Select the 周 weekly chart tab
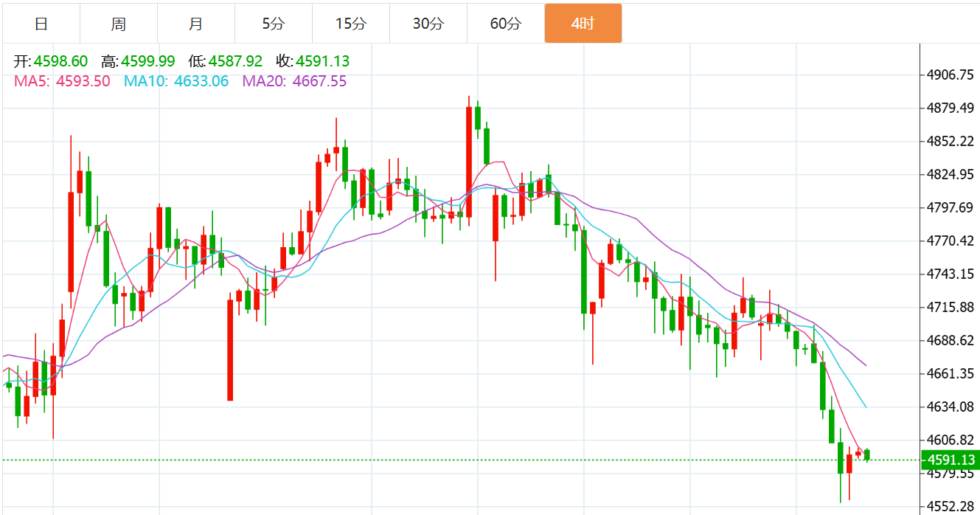The width and height of the screenshot is (980, 515). pyautogui.click(x=119, y=24)
